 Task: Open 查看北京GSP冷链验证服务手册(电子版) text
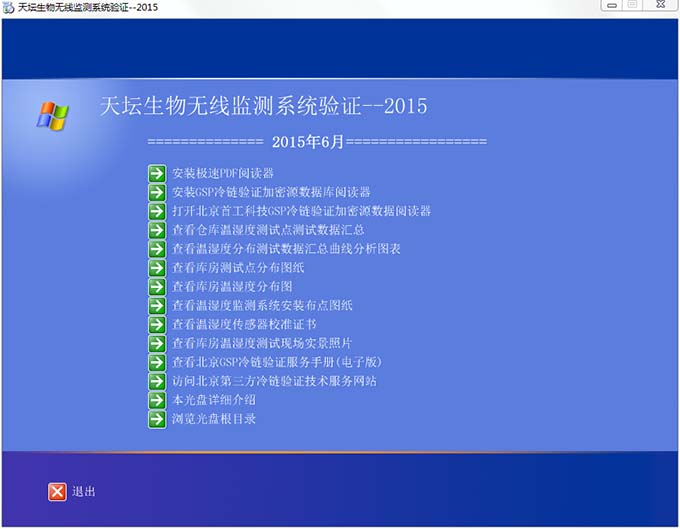coord(277,362)
